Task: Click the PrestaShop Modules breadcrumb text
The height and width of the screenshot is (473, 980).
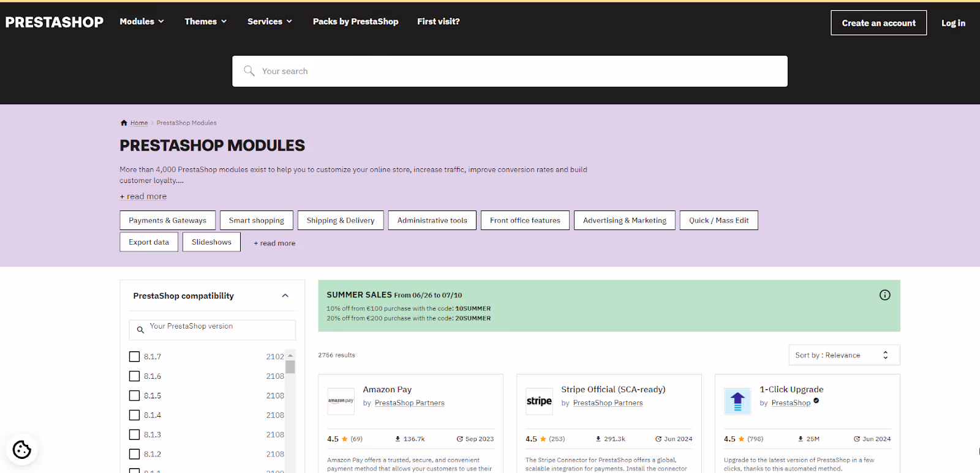Action: click(x=186, y=123)
